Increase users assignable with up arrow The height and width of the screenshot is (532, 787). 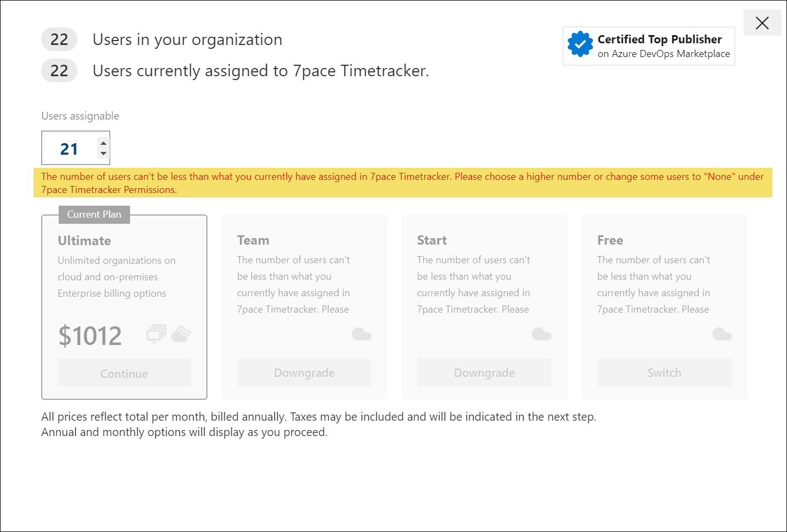point(103,143)
